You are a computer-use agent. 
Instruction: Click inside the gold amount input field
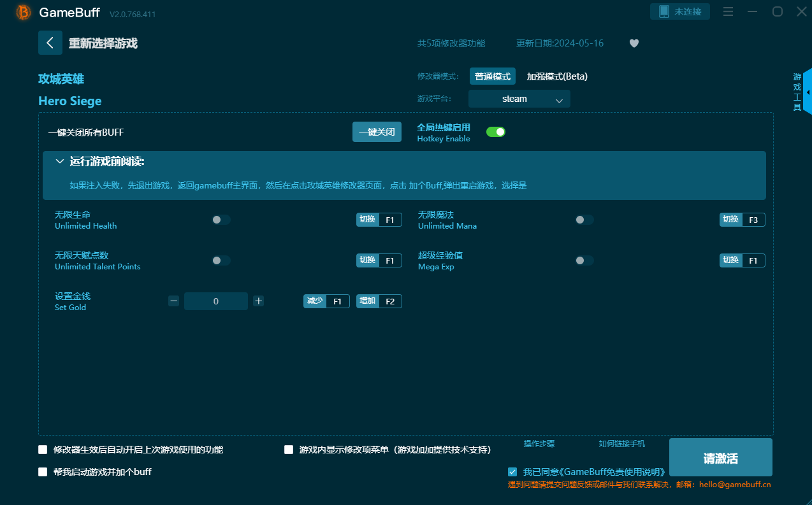216,301
